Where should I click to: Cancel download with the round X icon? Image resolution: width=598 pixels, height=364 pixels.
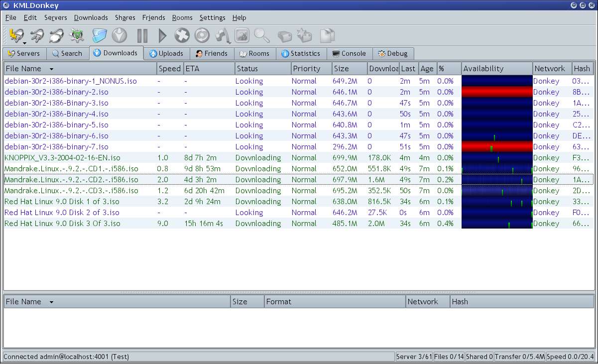tap(182, 35)
